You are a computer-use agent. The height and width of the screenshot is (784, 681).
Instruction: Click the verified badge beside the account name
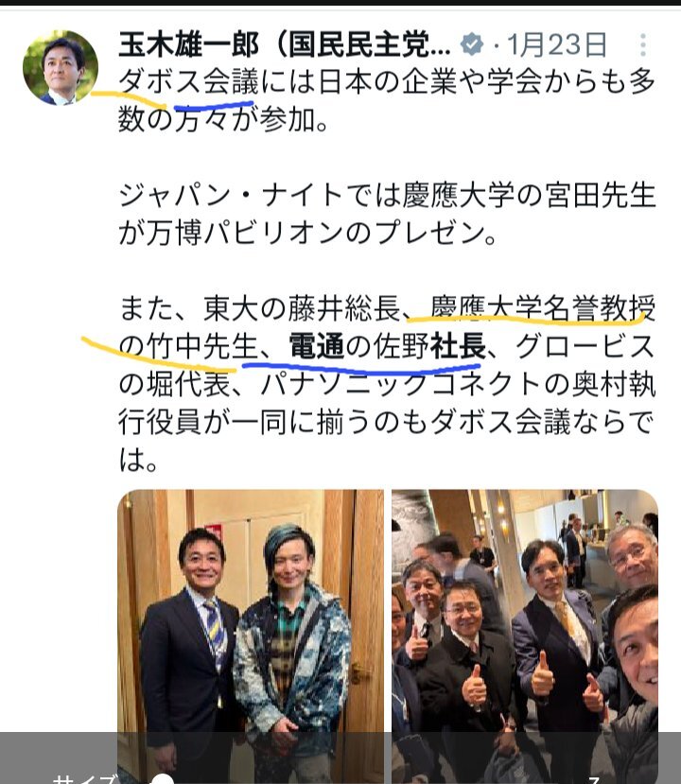(472, 44)
